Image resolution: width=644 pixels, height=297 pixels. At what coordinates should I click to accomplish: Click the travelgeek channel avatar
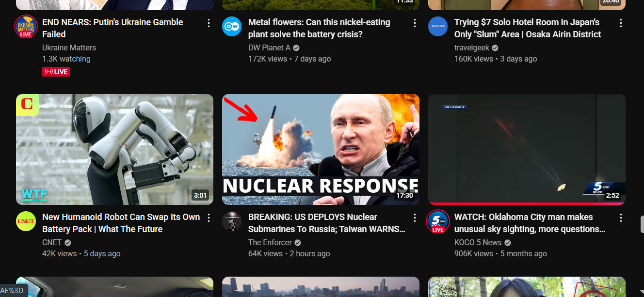(x=438, y=26)
